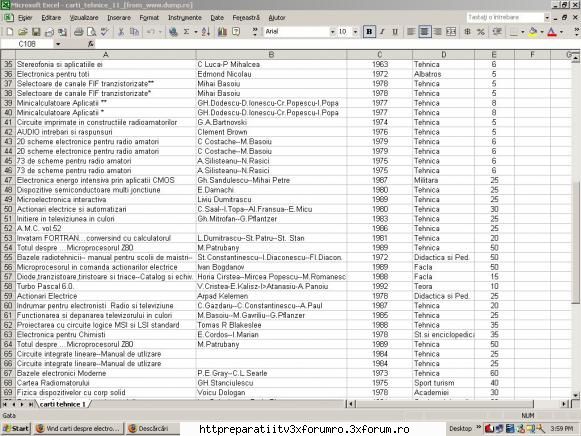
Task: Open a file with the folder icon
Action: click(23, 32)
